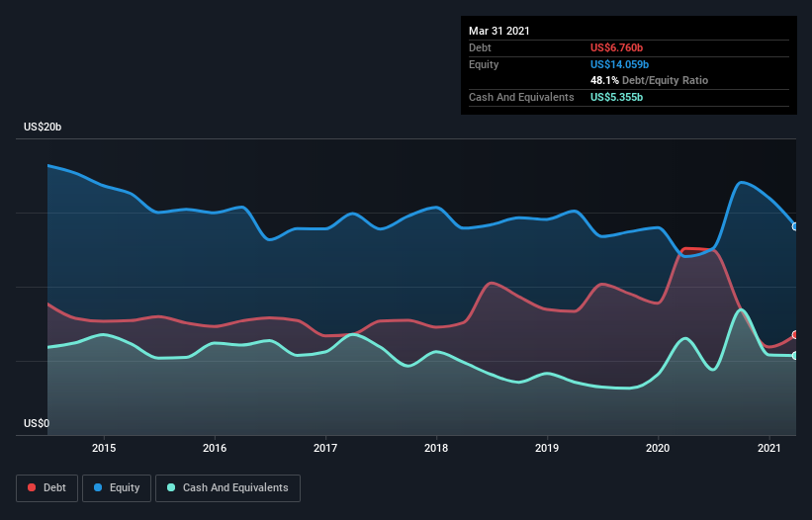Click the Debt label in tooltip
Screen dimensions: 812x520
[480, 47]
